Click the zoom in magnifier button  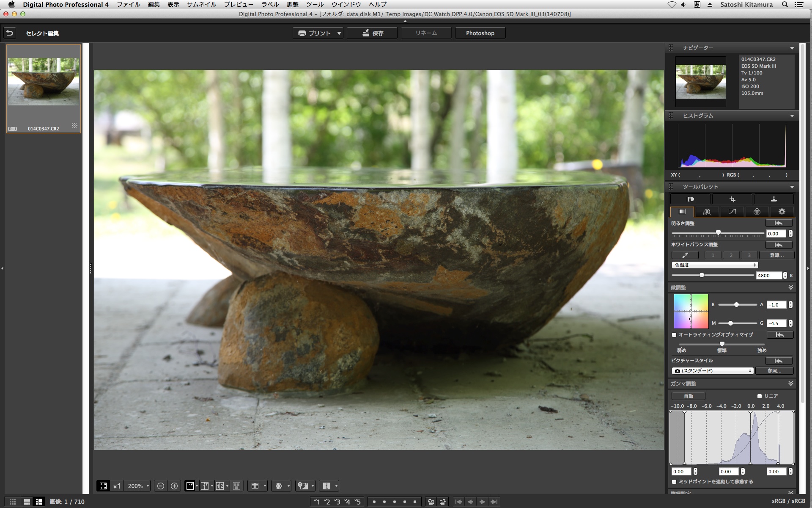[174, 486]
